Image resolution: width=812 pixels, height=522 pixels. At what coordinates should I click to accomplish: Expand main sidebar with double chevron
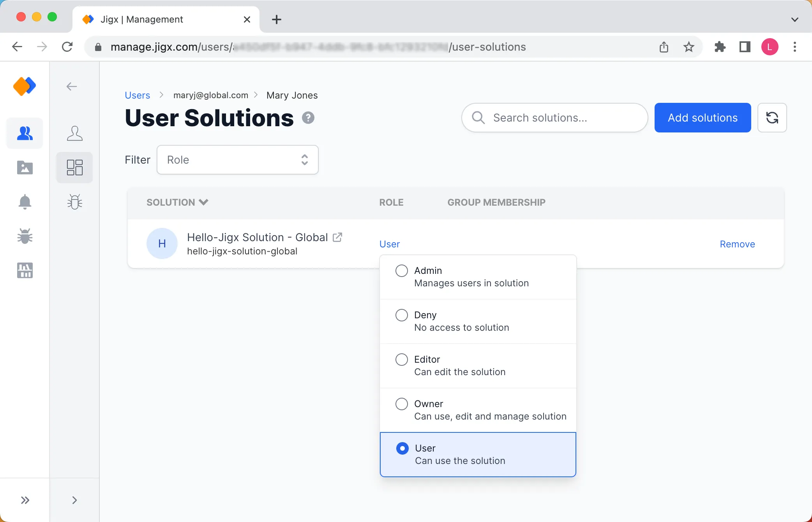[25, 500]
